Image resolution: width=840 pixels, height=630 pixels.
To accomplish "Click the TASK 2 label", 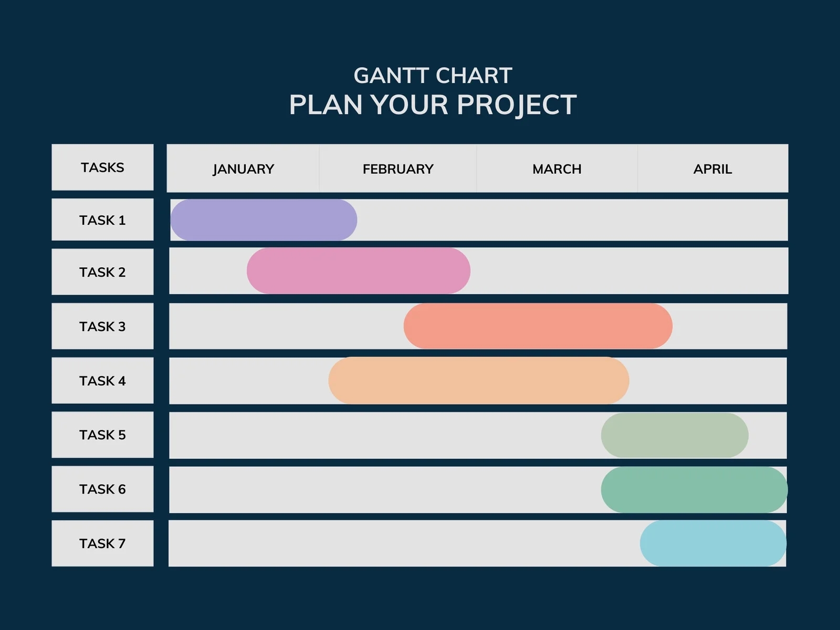I will tap(102, 272).
